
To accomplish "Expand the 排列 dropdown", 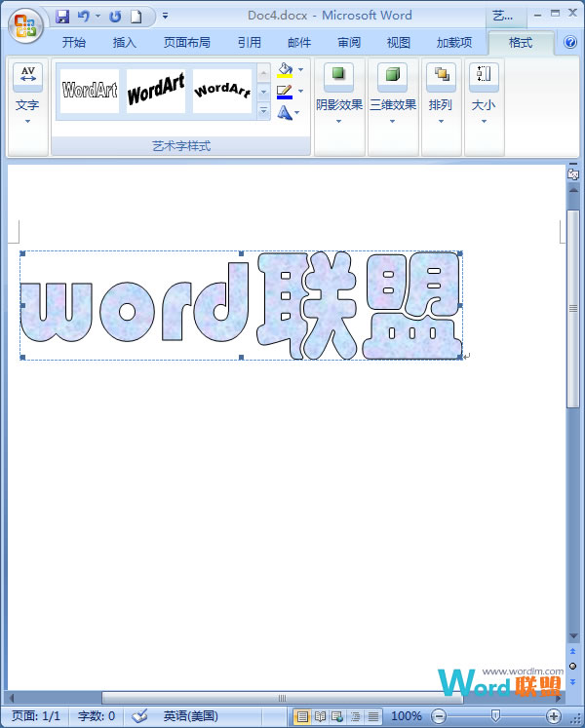I will tap(441, 122).
